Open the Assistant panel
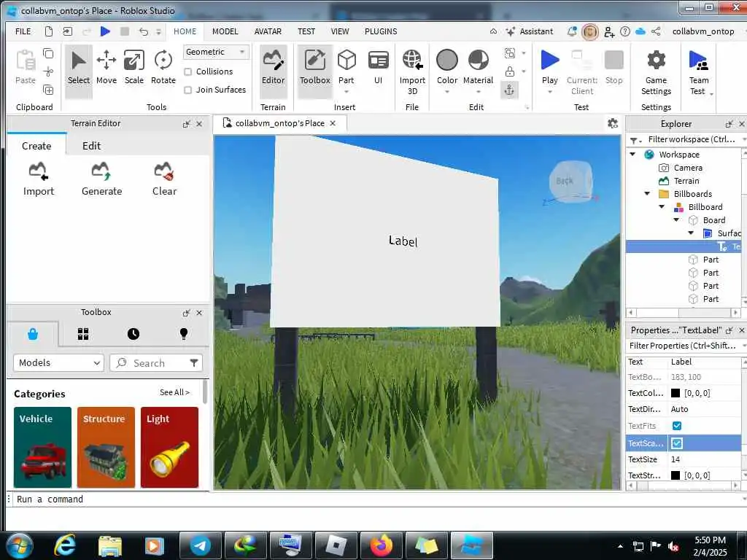This screenshot has width=747, height=560. (530, 31)
